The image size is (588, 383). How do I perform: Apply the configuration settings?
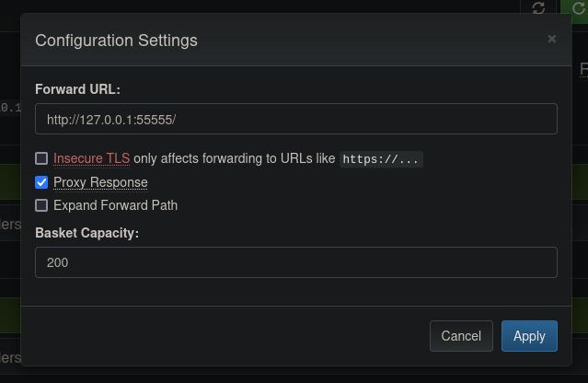click(529, 336)
